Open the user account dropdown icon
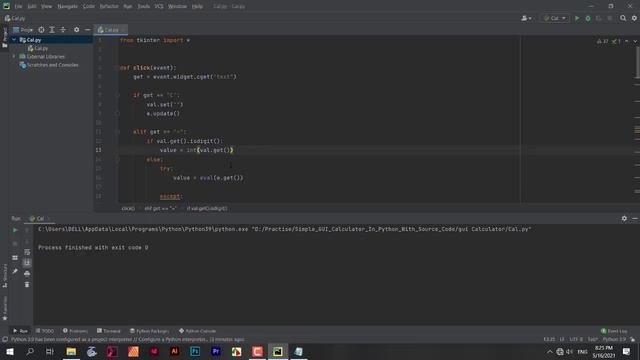This screenshot has height=360, width=640. 526,18
